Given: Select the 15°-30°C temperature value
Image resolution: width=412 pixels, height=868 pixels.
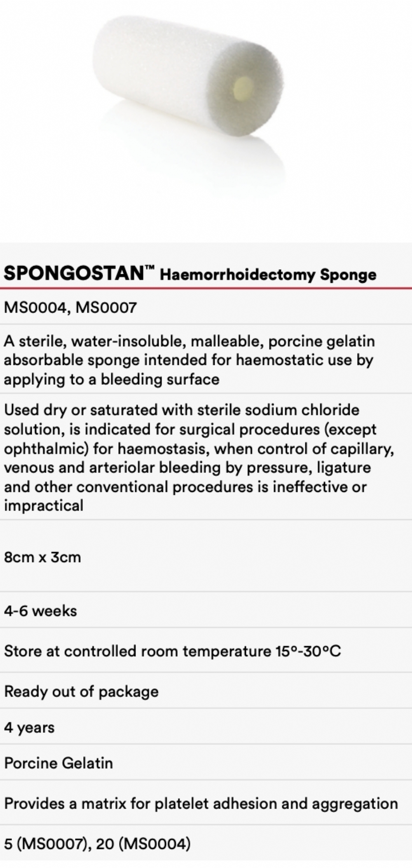Looking at the screenshot, I should [x=307, y=651].
